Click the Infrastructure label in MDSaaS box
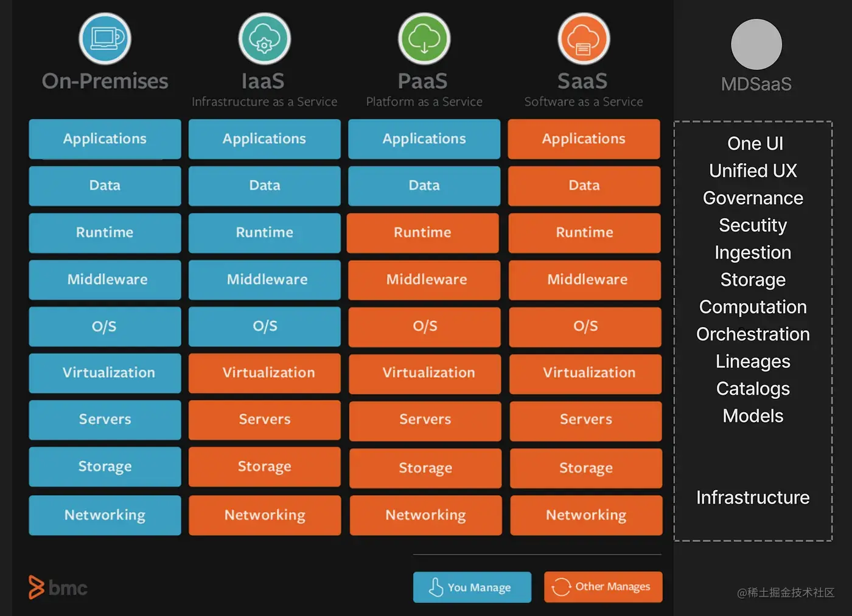 (x=753, y=497)
